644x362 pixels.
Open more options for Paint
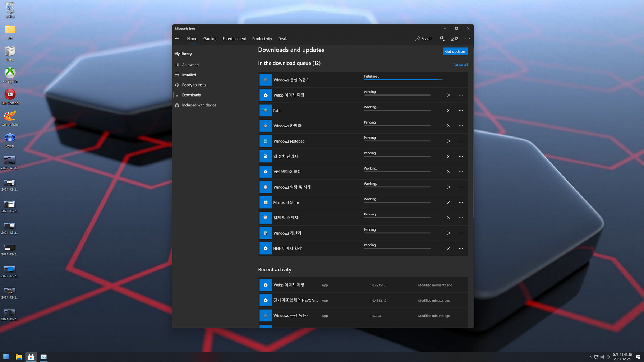coord(461,111)
